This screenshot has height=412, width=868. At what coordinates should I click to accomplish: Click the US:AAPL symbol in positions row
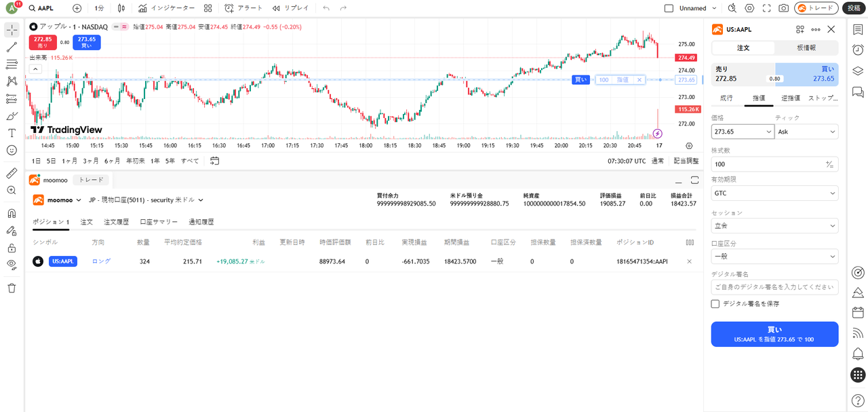pyautogui.click(x=62, y=261)
